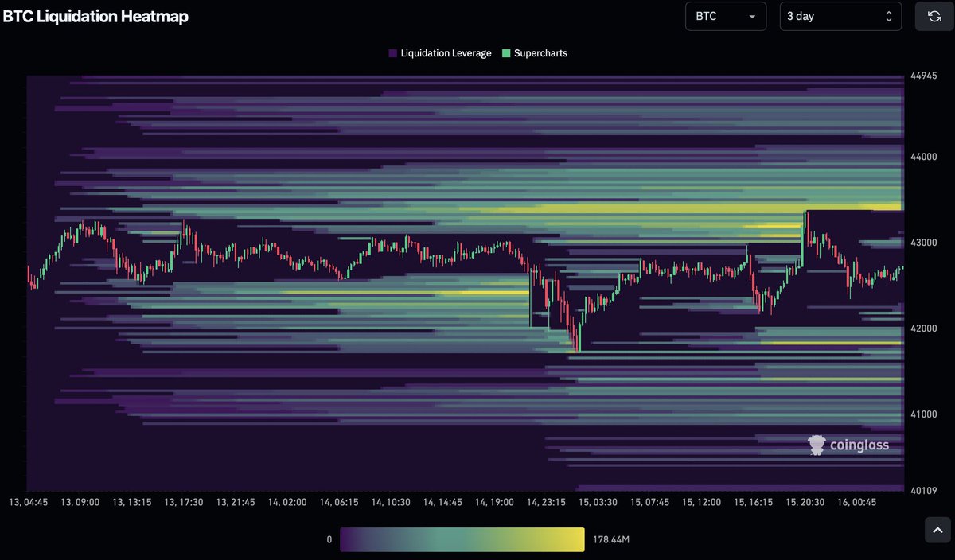The height and width of the screenshot is (560, 955).
Task: Click the 13, 17:30 time axis label
Action: (184, 503)
